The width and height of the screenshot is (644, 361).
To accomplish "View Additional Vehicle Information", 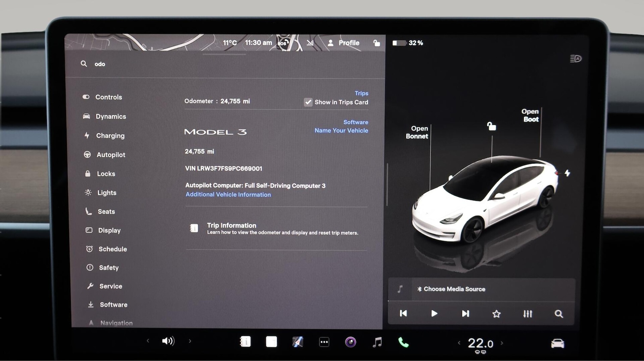I will (x=228, y=194).
